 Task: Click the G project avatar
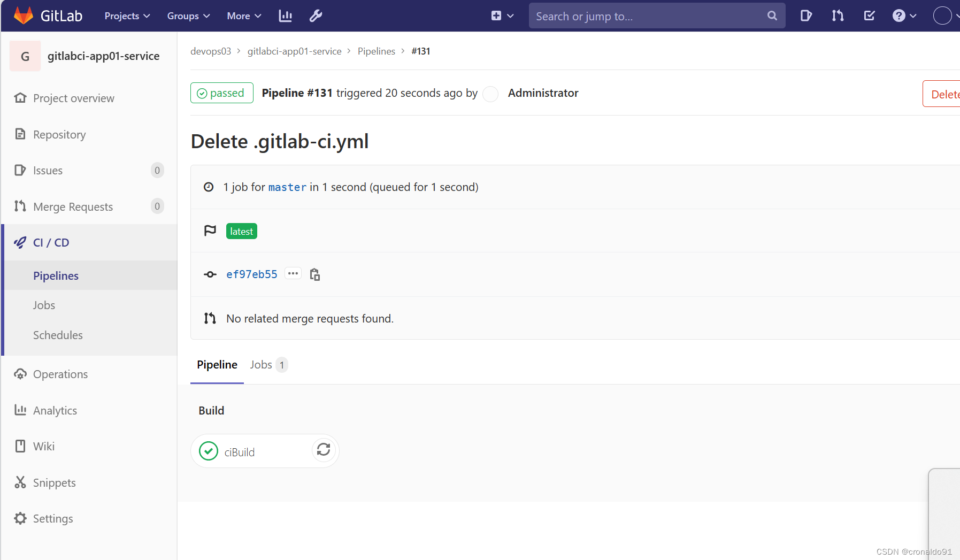pos(25,56)
